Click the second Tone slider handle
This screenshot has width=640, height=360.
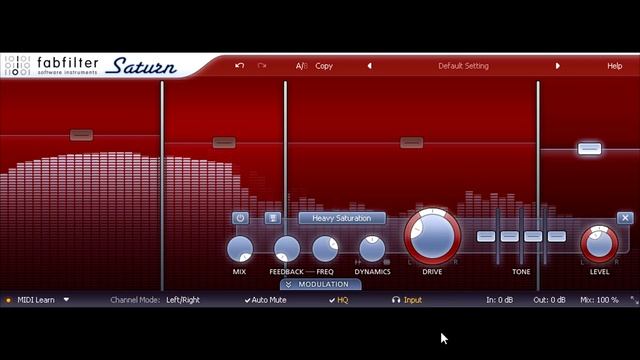509,236
